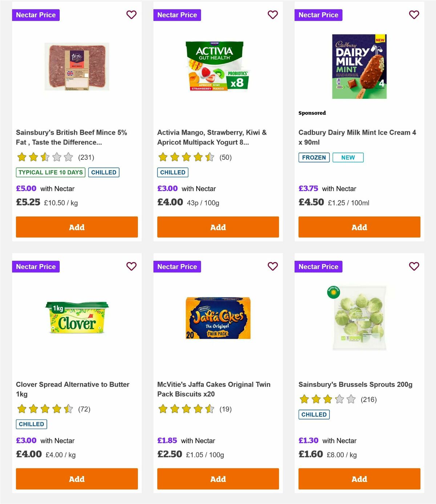The image size is (436, 504).
Task: Click the Cadbury Dairy Milk product image
Action: coord(359,65)
